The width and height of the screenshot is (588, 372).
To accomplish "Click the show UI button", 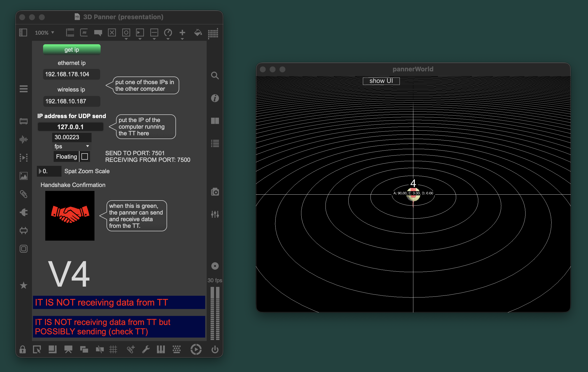I will pos(381,81).
